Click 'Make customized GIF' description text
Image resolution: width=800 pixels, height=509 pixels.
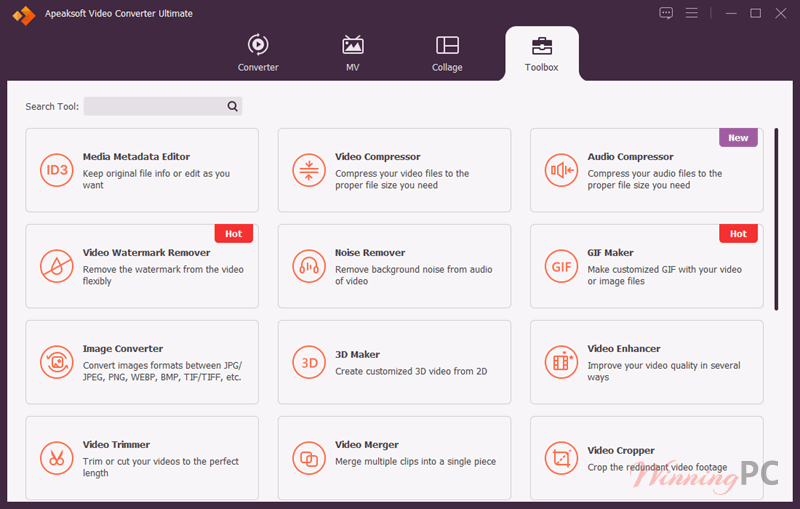[x=664, y=275]
